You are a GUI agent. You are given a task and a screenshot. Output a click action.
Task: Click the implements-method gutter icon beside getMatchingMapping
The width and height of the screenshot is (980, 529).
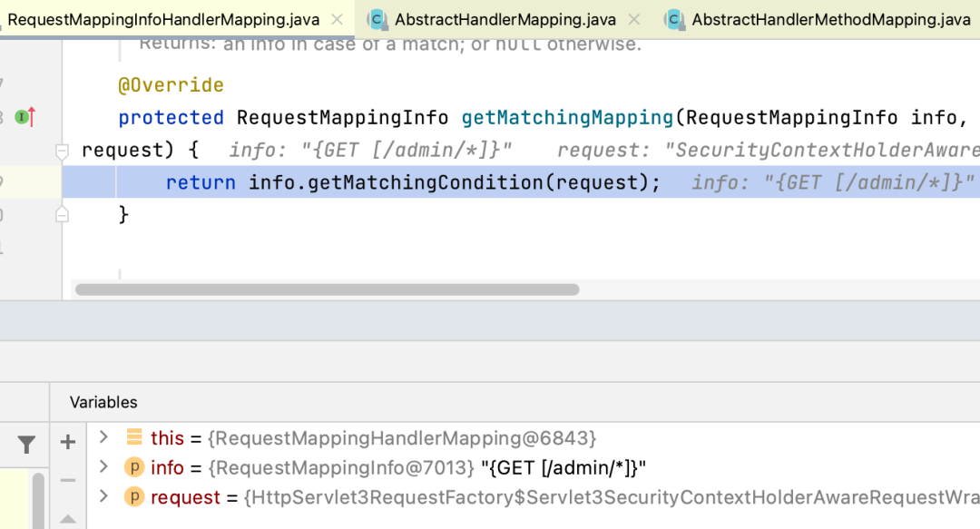(x=25, y=117)
